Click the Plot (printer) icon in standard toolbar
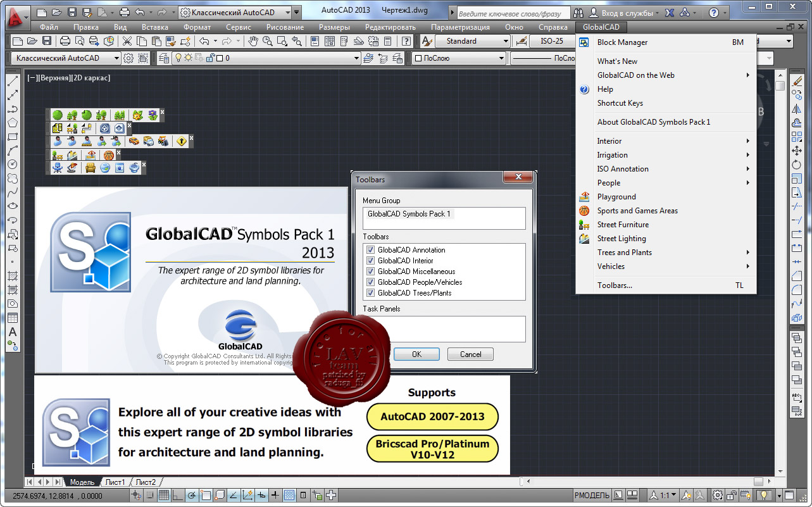 click(65, 41)
